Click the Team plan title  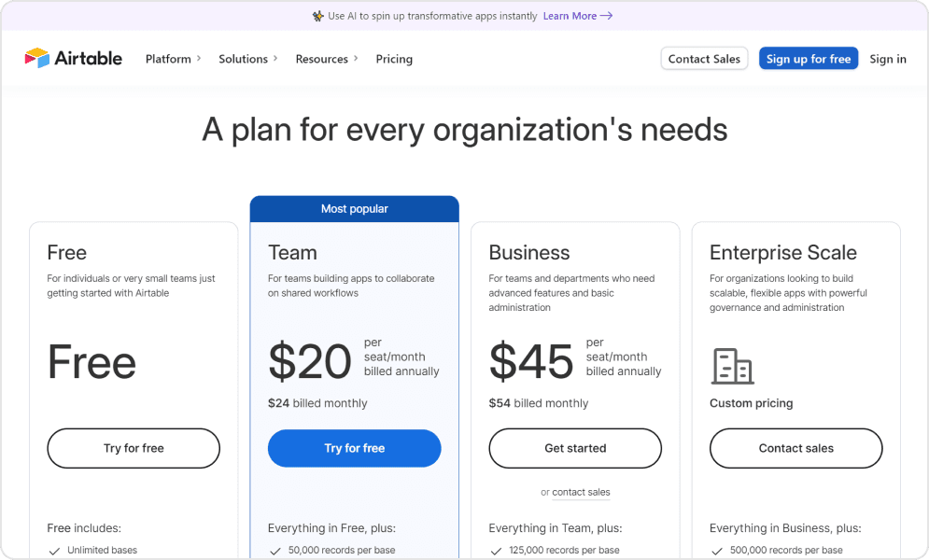[x=292, y=253]
